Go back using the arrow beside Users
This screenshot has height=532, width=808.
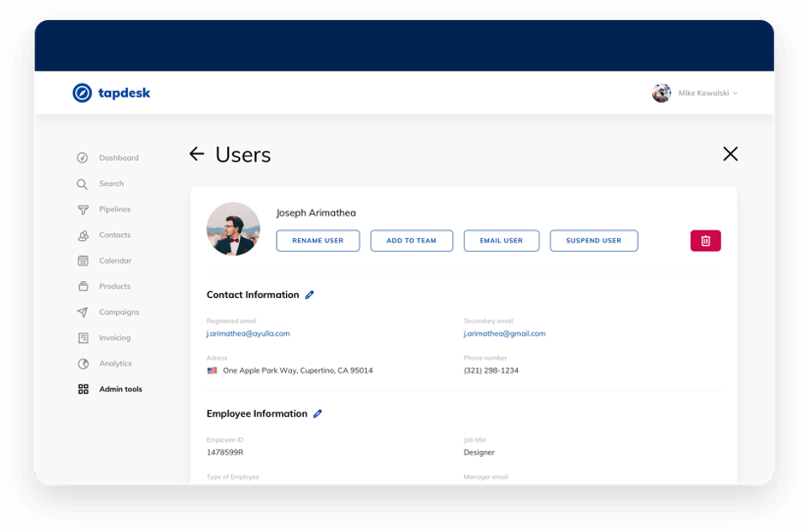pos(197,153)
